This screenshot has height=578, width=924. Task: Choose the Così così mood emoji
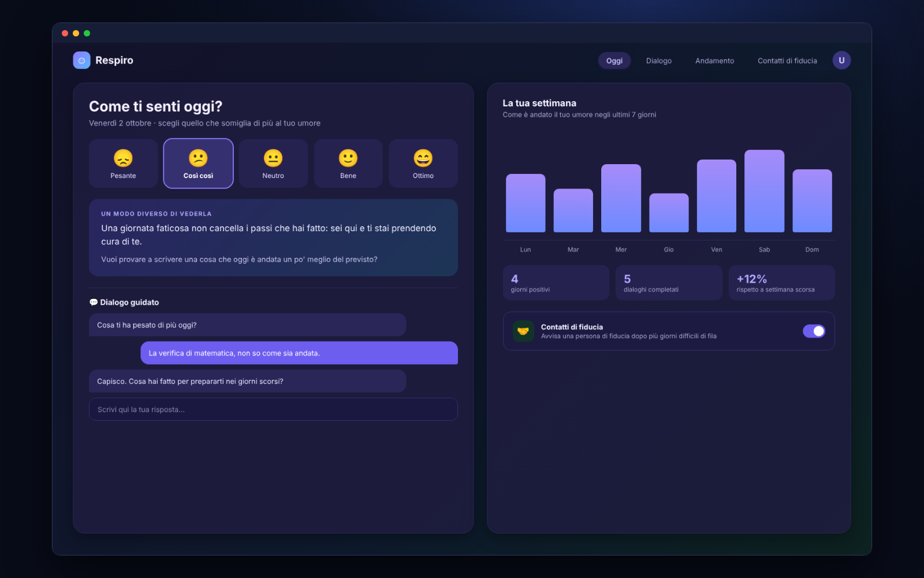[x=198, y=164]
